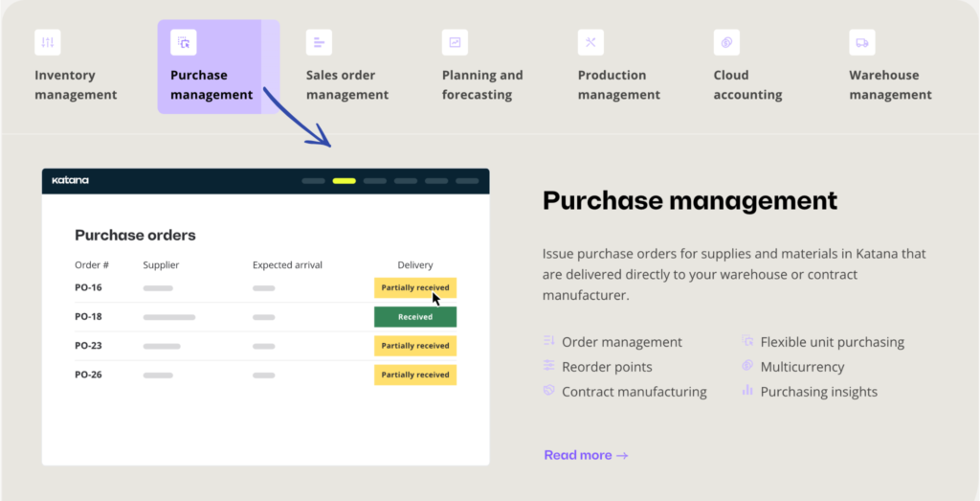Click the Cloud accounting coin icon
This screenshot has width=980, height=501.
click(726, 42)
